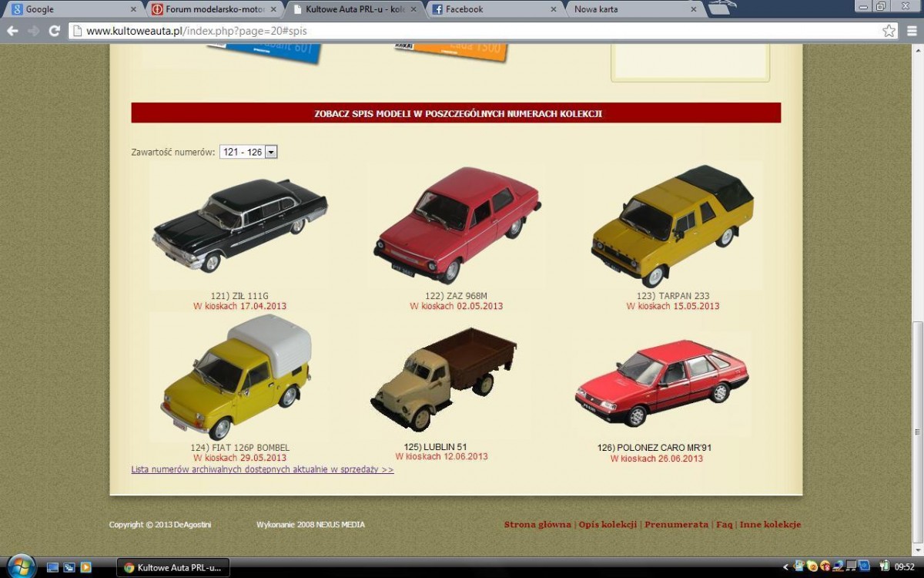
Task: Close the Google tab
Action: click(x=133, y=9)
